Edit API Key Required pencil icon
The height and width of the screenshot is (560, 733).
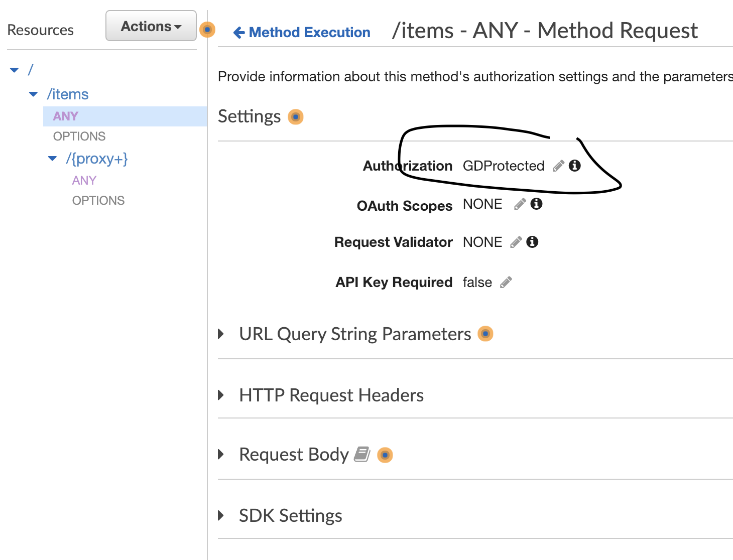pos(506,283)
